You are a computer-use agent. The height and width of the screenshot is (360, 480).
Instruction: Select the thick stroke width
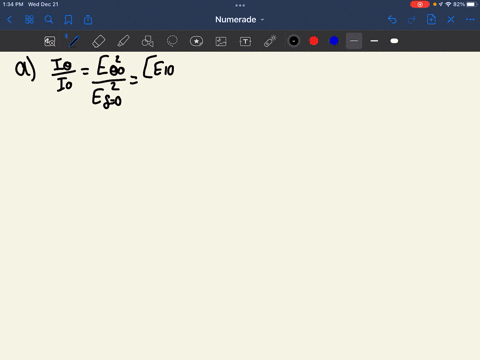click(394, 41)
